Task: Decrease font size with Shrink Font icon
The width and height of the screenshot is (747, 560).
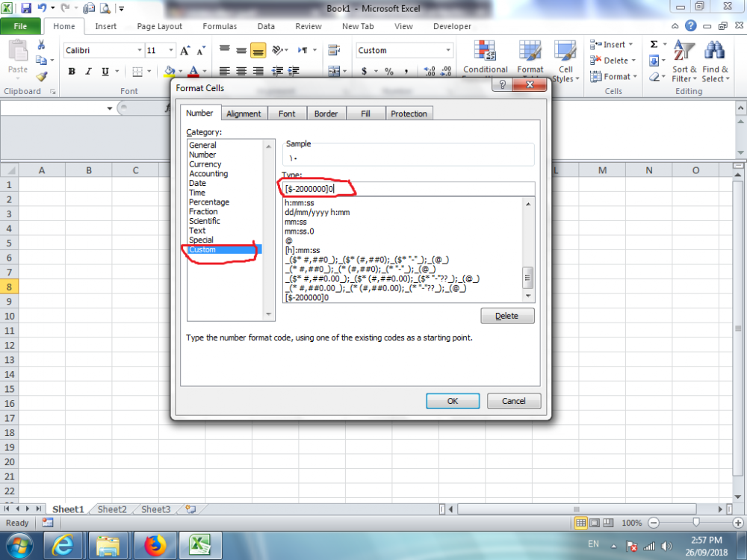Action: [x=201, y=51]
